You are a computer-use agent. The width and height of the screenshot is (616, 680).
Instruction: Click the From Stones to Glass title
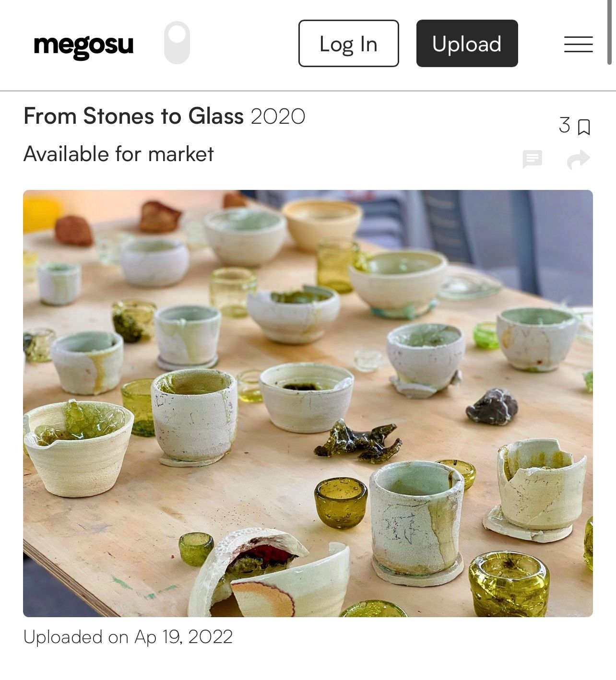[134, 116]
